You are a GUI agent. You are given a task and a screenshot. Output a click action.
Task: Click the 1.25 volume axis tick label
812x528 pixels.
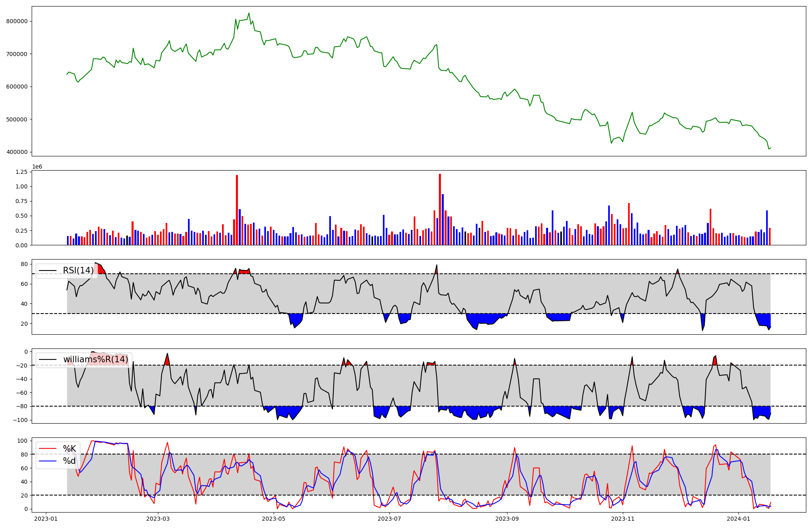(x=21, y=172)
